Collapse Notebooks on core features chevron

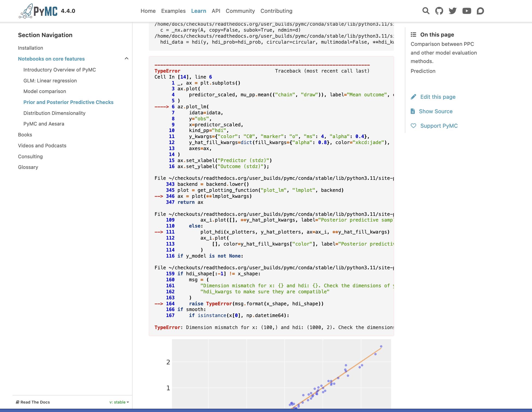126,59
